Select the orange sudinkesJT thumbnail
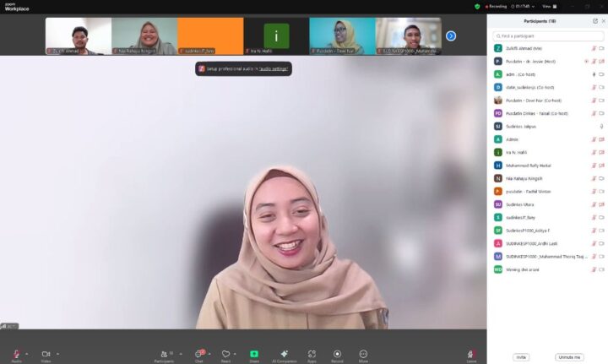The image size is (608, 364). [210, 36]
